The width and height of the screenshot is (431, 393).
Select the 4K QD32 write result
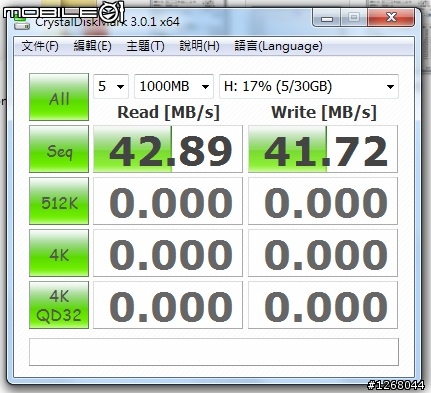click(x=323, y=305)
